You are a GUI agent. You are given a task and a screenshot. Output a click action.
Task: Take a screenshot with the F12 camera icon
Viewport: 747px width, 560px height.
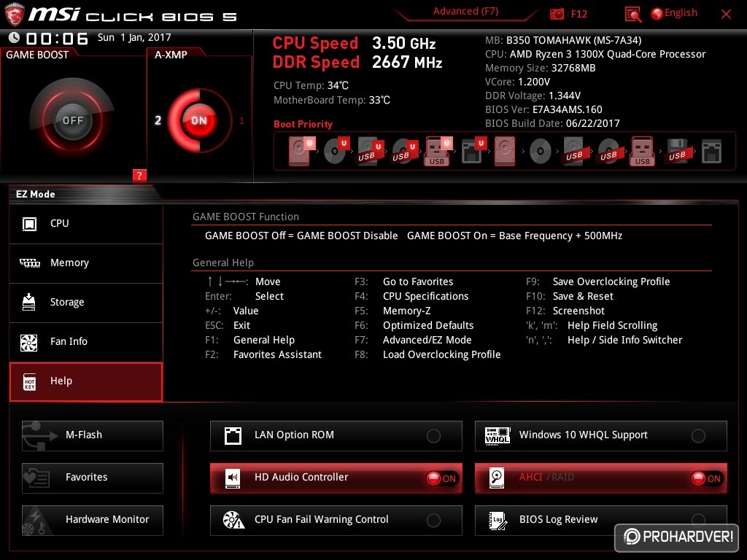pyautogui.click(x=557, y=14)
